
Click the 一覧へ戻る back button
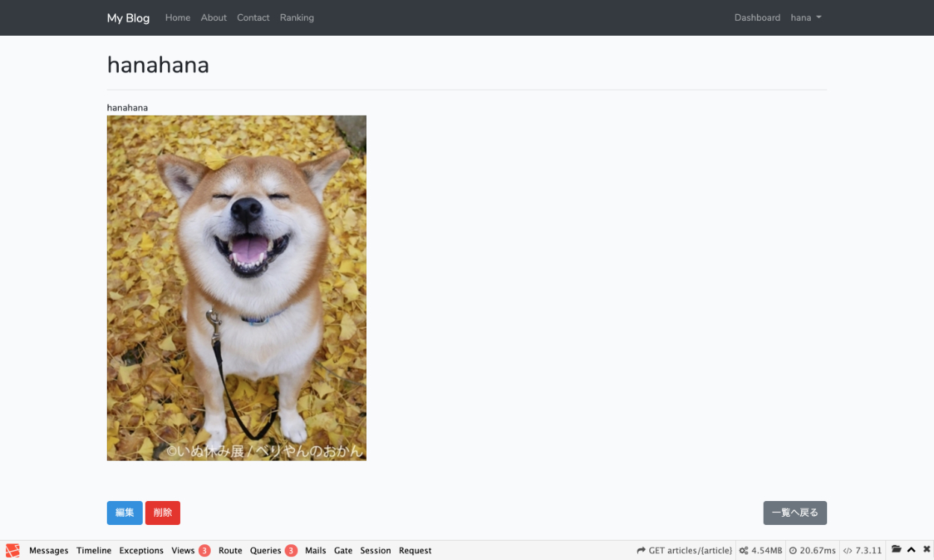[794, 513]
